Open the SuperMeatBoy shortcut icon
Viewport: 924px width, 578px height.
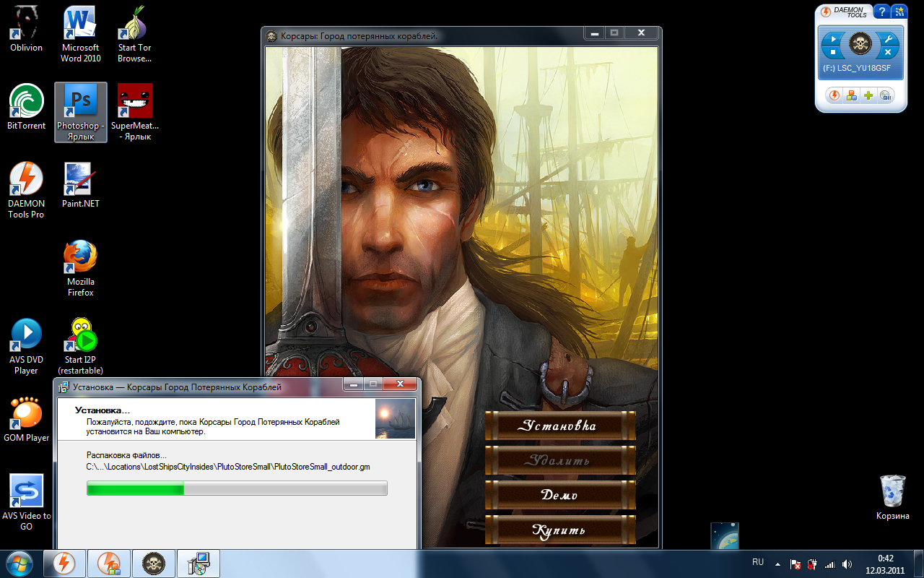(135, 112)
